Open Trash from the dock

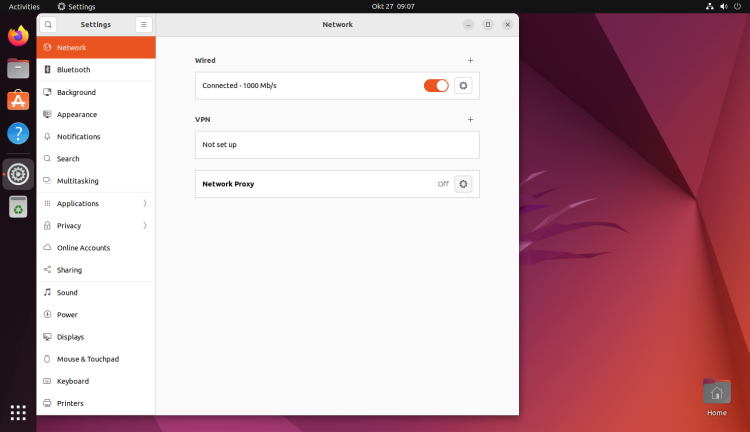(x=18, y=207)
